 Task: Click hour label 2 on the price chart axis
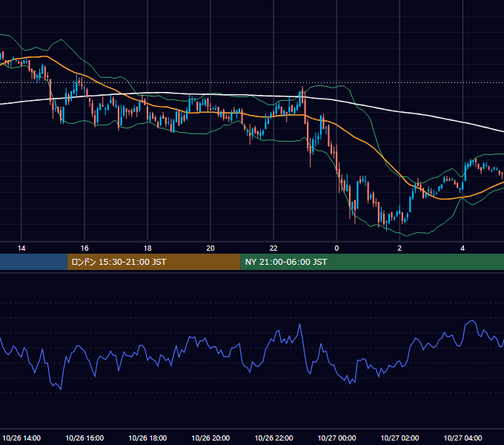(399, 248)
